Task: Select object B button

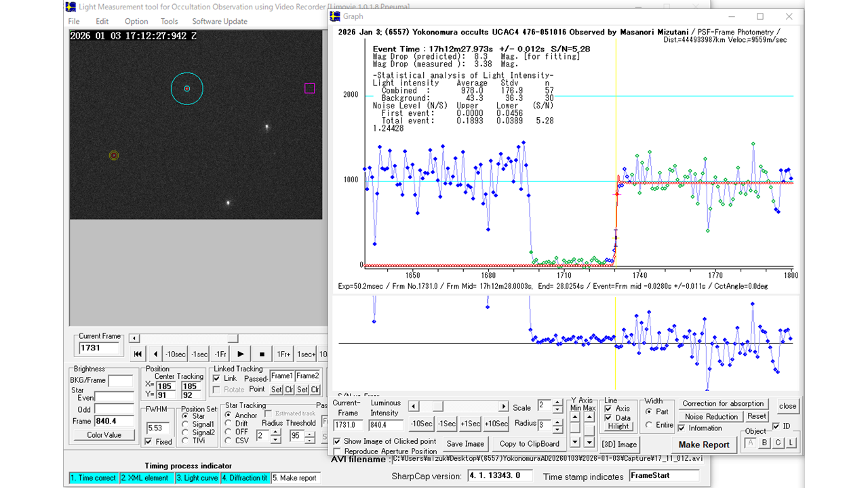Action: pyautogui.click(x=764, y=443)
